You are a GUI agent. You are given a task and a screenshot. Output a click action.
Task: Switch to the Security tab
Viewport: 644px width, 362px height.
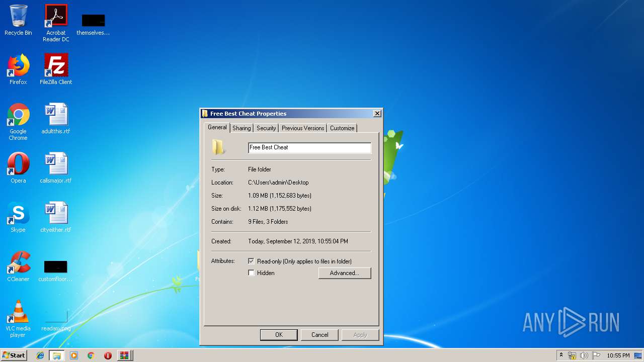click(266, 128)
